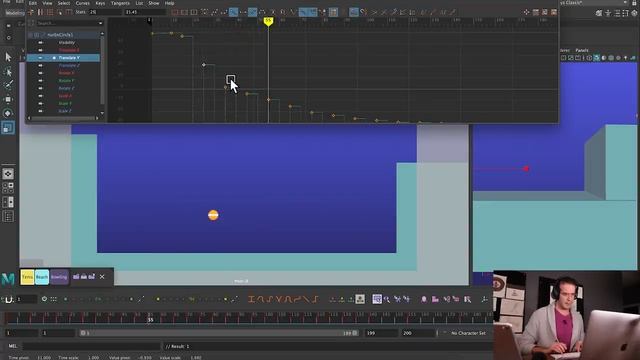Activate the Rotate tool in toolbox
The width and height of the screenshot is (640, 360).
(8, 113)
